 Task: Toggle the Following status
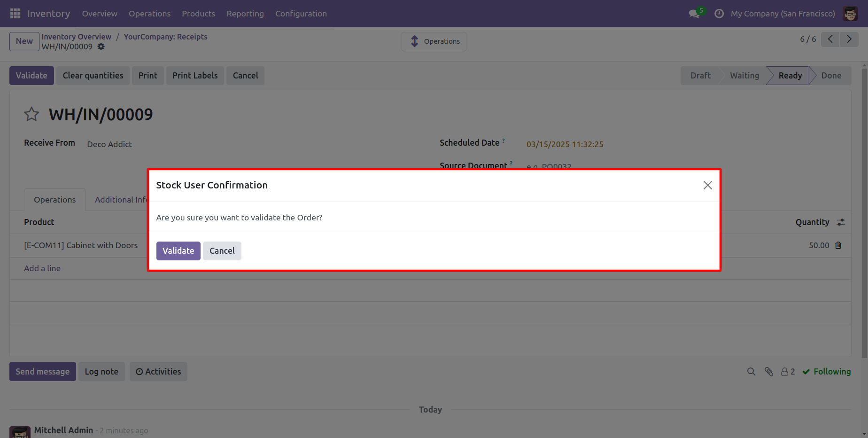point(827,372)
